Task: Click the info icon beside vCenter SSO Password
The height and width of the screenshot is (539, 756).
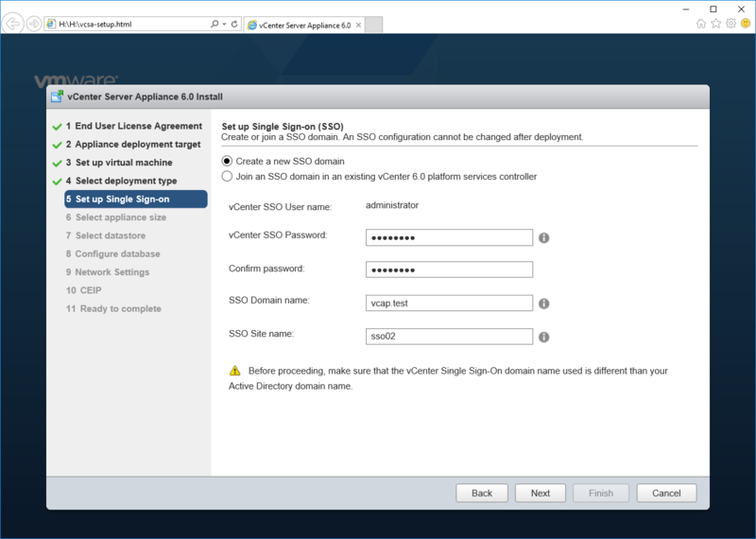Action: click(x=544, y=238)
